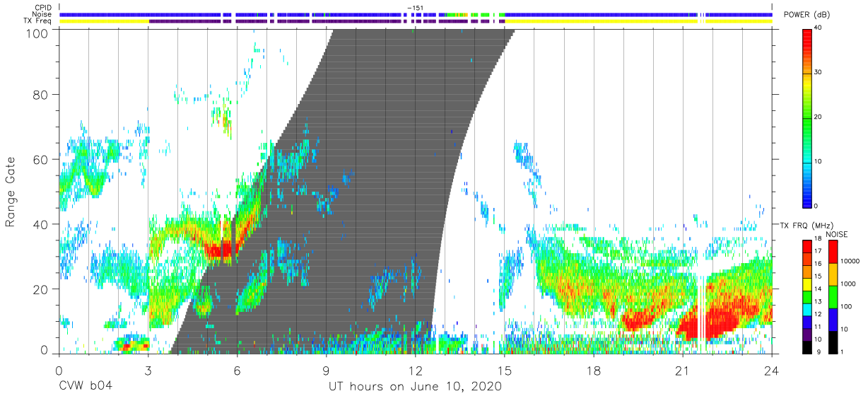The image size is (868, 401).
Task: Click the 'Range Gate' y-axis title
Action: (11, 192)
